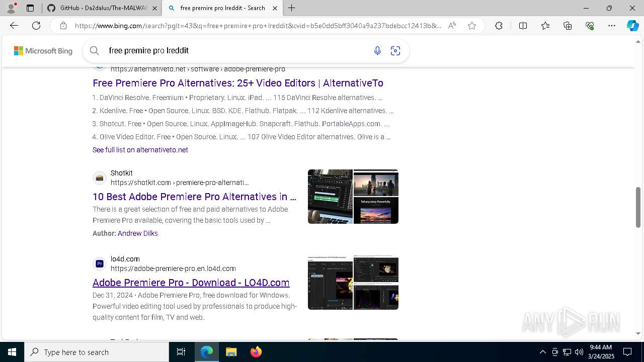Search using an image icon
Screen dimensions: 644x362
click(395, 50)
